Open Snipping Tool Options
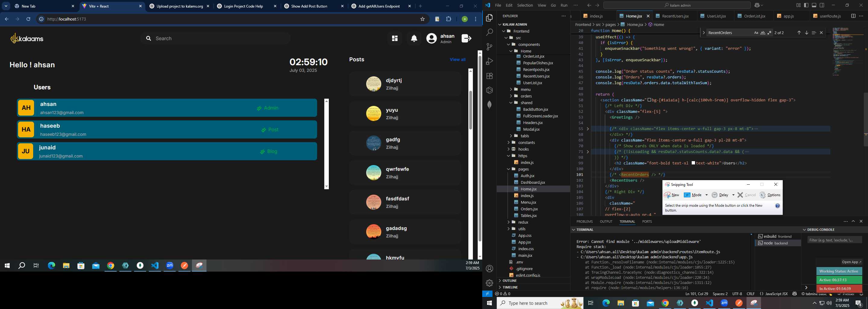Screen dimensions: 868x309 coord(770,195)
